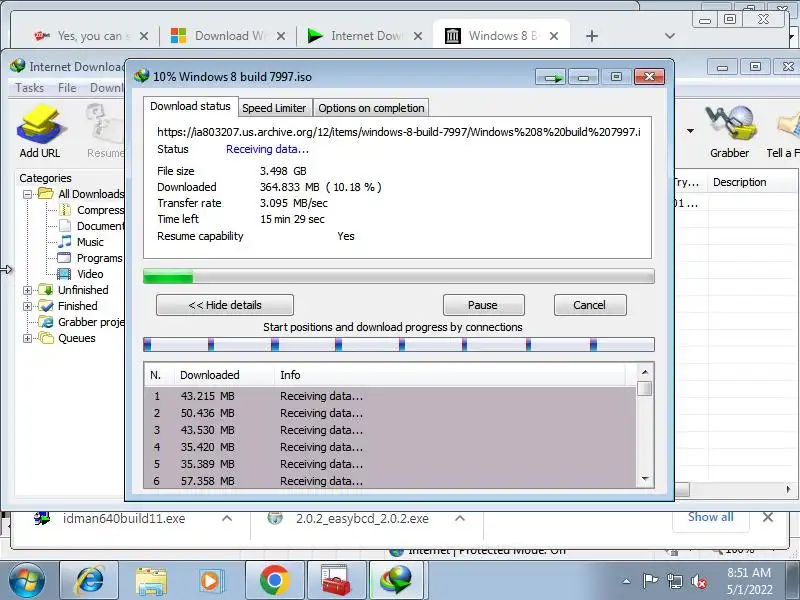Open Windows Media Player from taskbar
Screen dimensions: 800x600
click(x=210, y=580)
